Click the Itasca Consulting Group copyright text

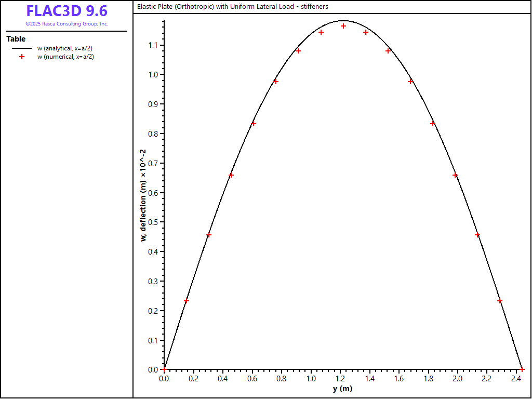tap(66, 24)
